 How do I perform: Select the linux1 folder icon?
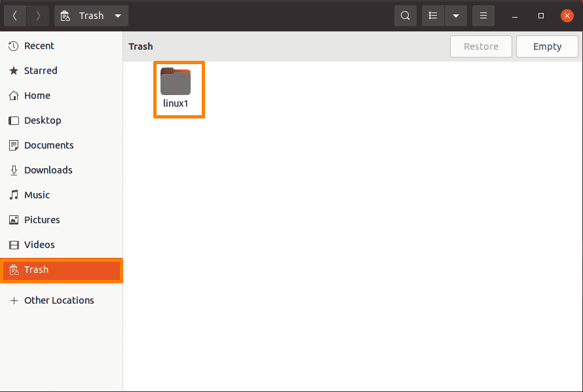click(x=176, y=81)
